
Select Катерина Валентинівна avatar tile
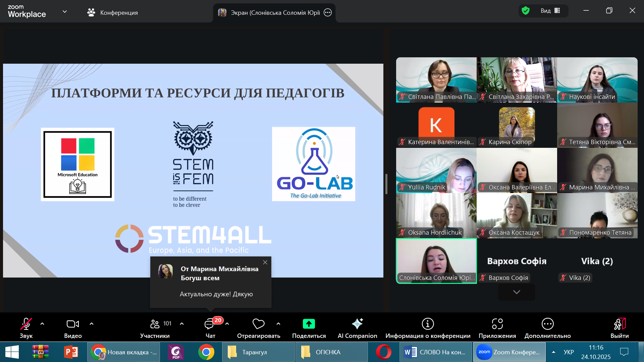436,125
